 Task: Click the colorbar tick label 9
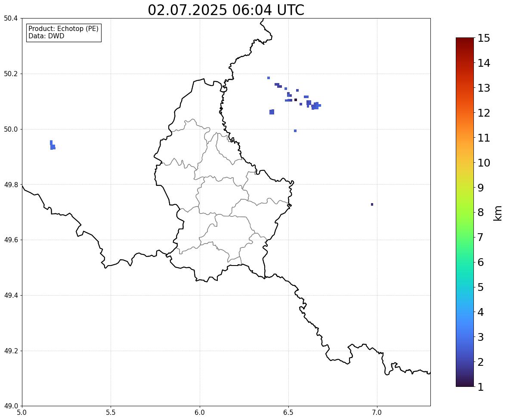click(x=481, y=188)
